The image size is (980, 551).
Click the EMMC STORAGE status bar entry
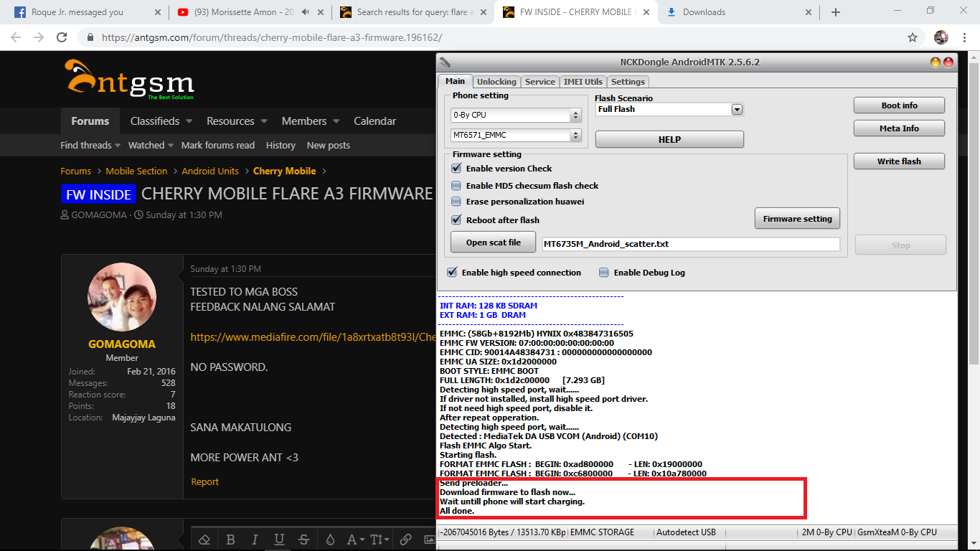602,532
